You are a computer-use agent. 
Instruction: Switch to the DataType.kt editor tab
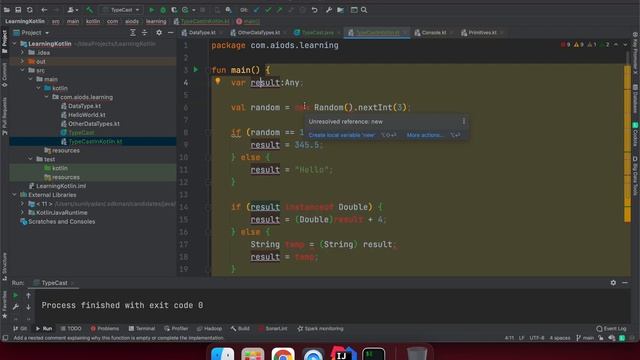[202, 33]
